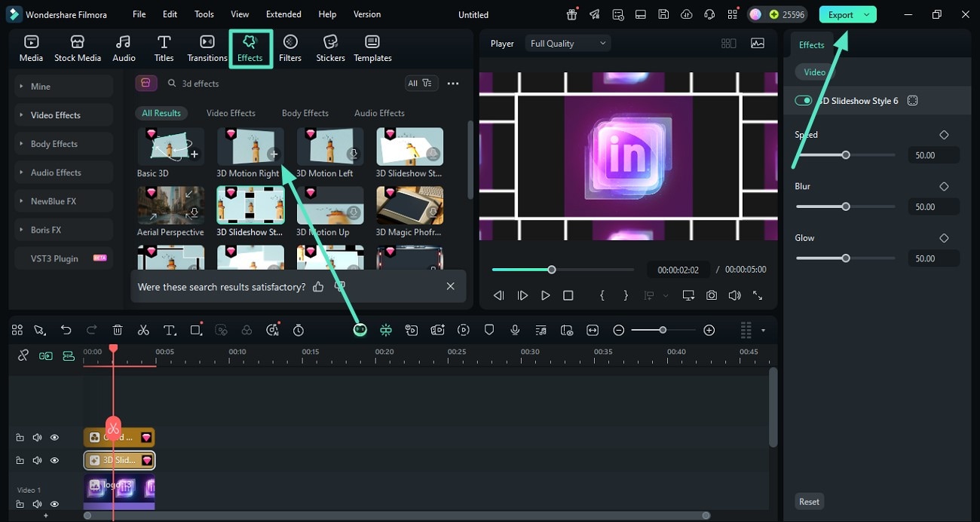The width and height of the screenshot is (980, 522).
Task: Expand player to fullscreen
Action: [758, 295]
